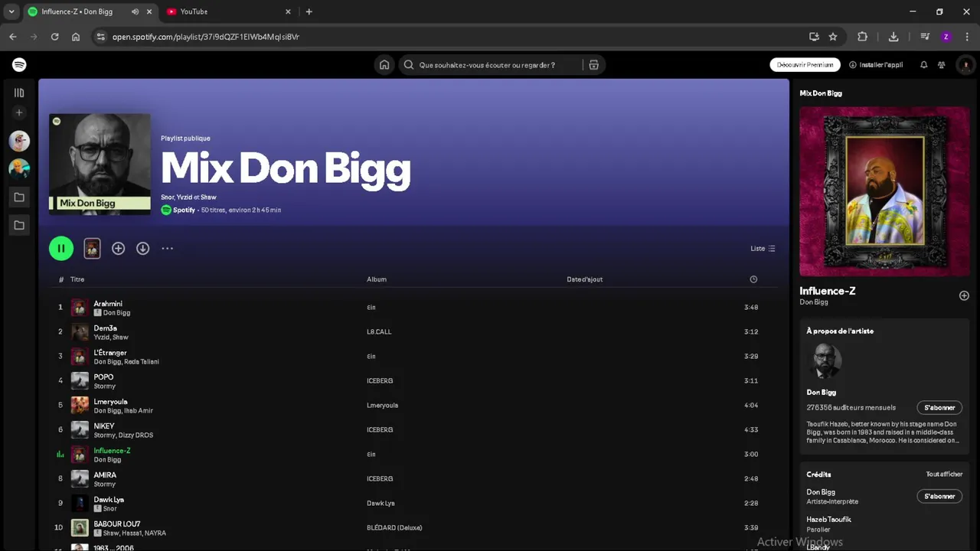
Task: Add Mix Don Bigg to your library
Action: click(118, 248)
